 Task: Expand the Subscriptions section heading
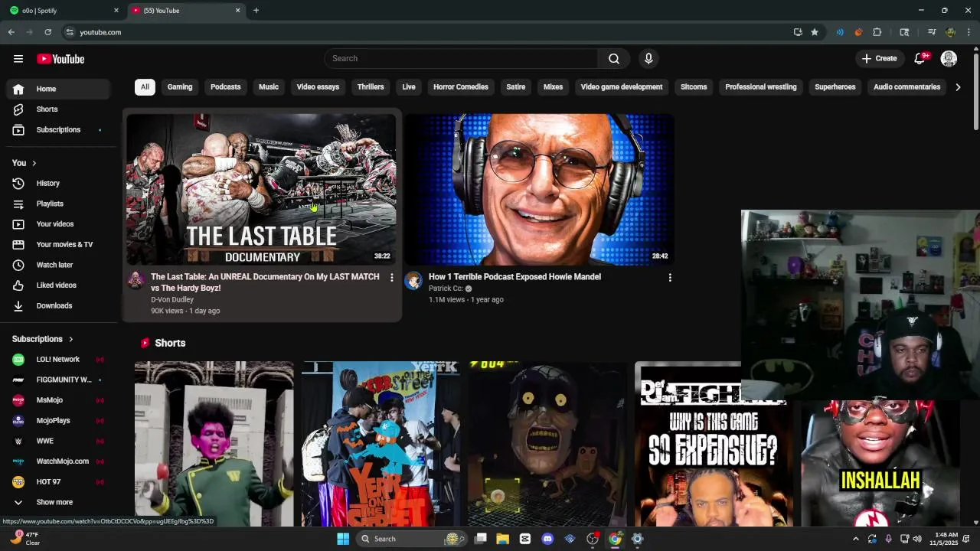tap(43, 339)
